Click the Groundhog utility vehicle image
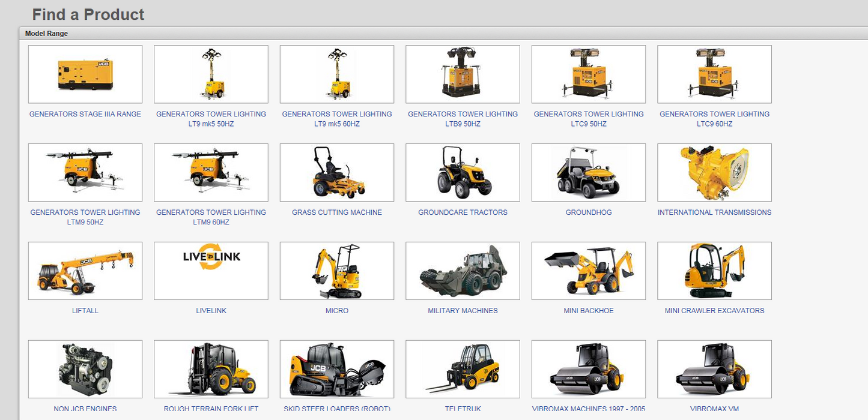The height and width of the screenshot is (420, 868). click(589, 173)
